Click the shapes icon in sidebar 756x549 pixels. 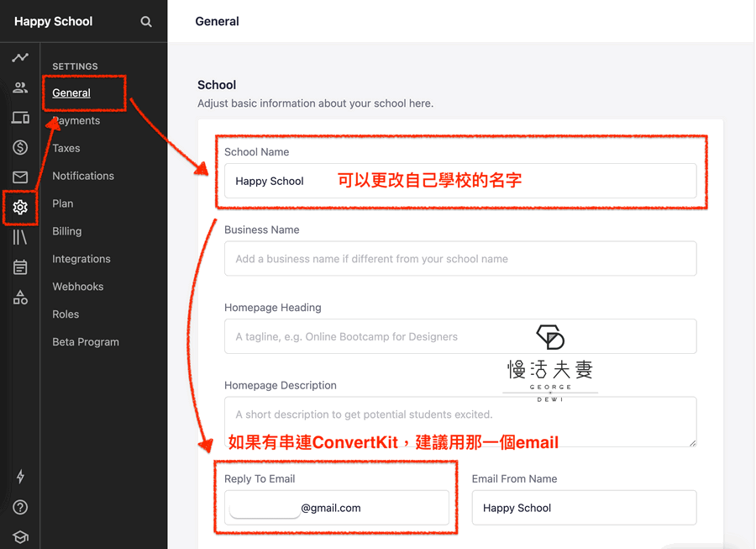[x=20, y=298]
